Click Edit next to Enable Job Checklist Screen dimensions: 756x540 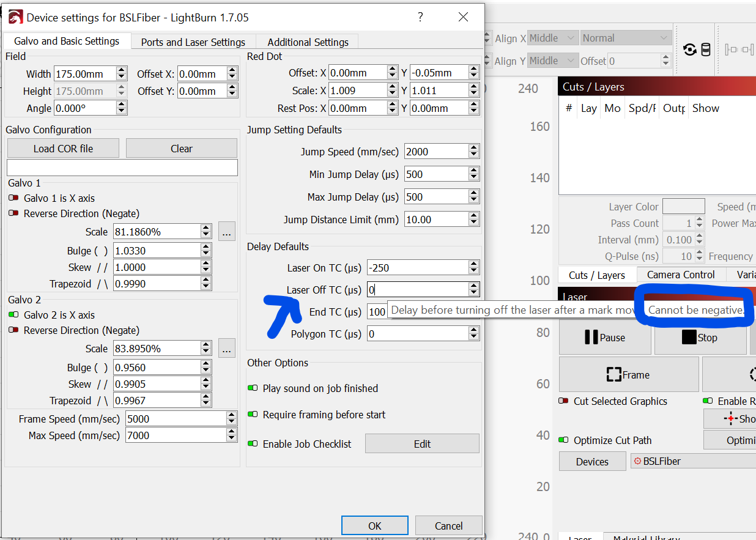tap(422, 444)
